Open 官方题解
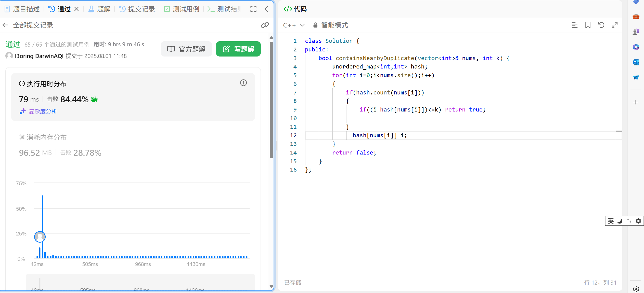Viewport: 644px width, 293px height. tap(186, 49)
